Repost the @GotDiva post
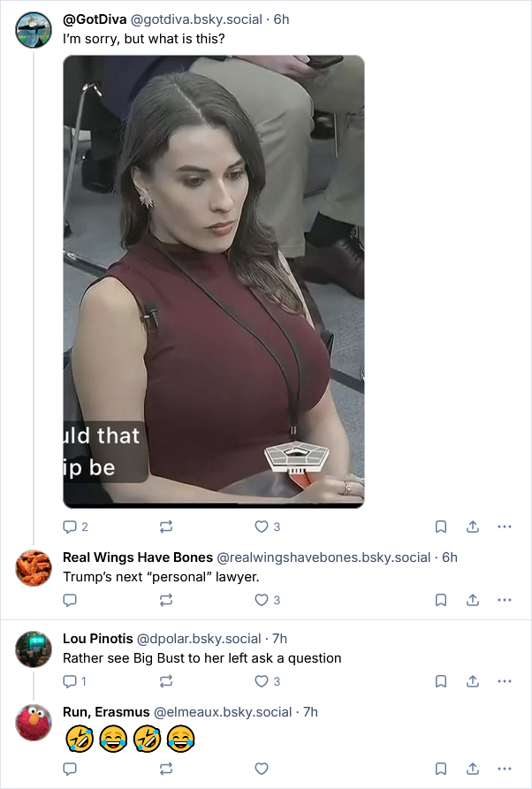The image size is (532, 789). coord(165,527)
